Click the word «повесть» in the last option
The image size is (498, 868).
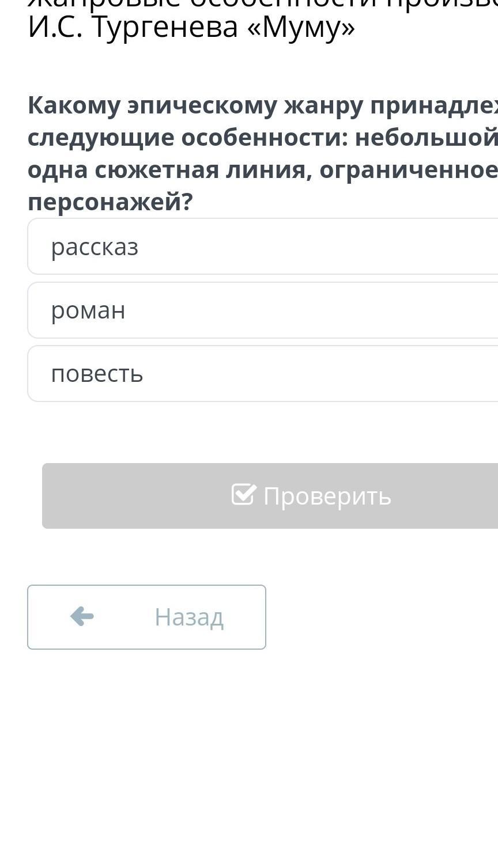(x=97, y=374)
